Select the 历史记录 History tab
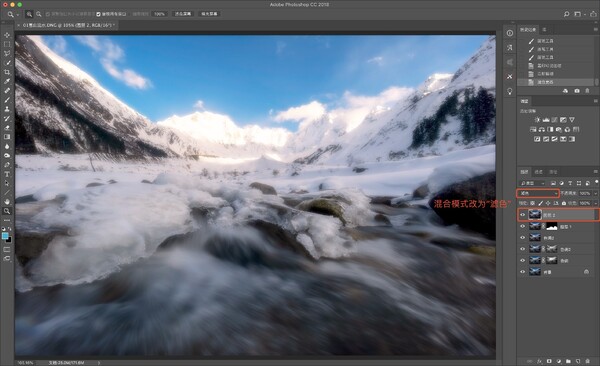This screenshot has height=366, width=600. (x=528, y=29)
